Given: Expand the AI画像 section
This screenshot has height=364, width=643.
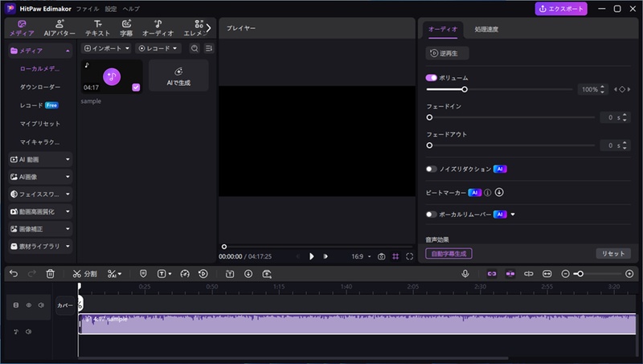Looking at the screenshot, I should pos(40,177).
